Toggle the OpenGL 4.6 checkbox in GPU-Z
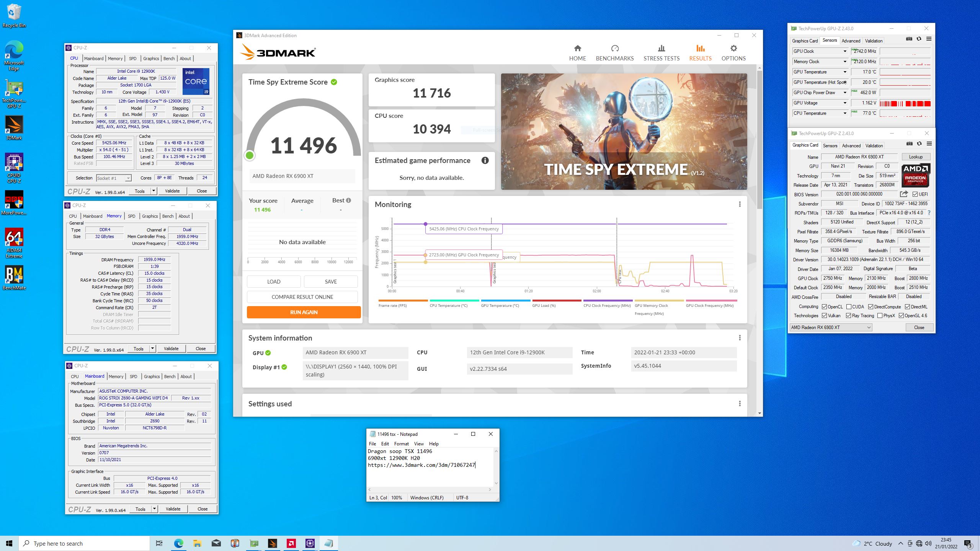This screenshot has width=980, height=551. (901, 316)
